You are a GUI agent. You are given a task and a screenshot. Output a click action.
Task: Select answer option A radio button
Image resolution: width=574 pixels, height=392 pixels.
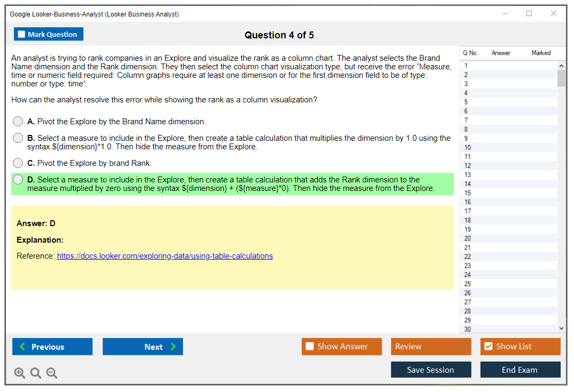(x=18, y=122)
